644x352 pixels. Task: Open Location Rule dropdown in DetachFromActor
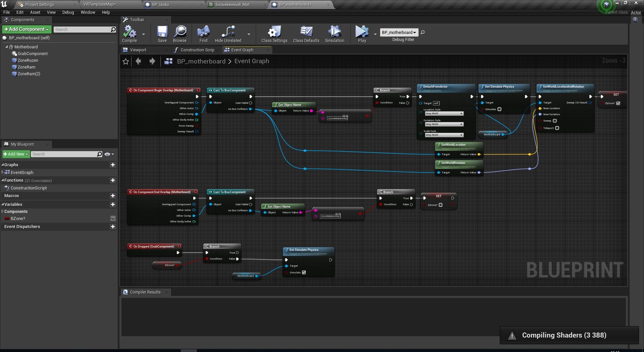click(x=444, y=114)
